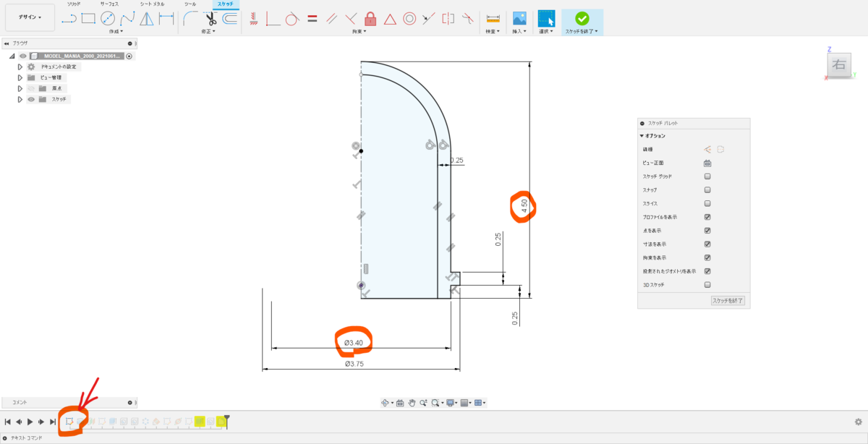Toggle visibility eye of スケッチ folder
Screen dimensions: 868x444
[x=31, y=99]
